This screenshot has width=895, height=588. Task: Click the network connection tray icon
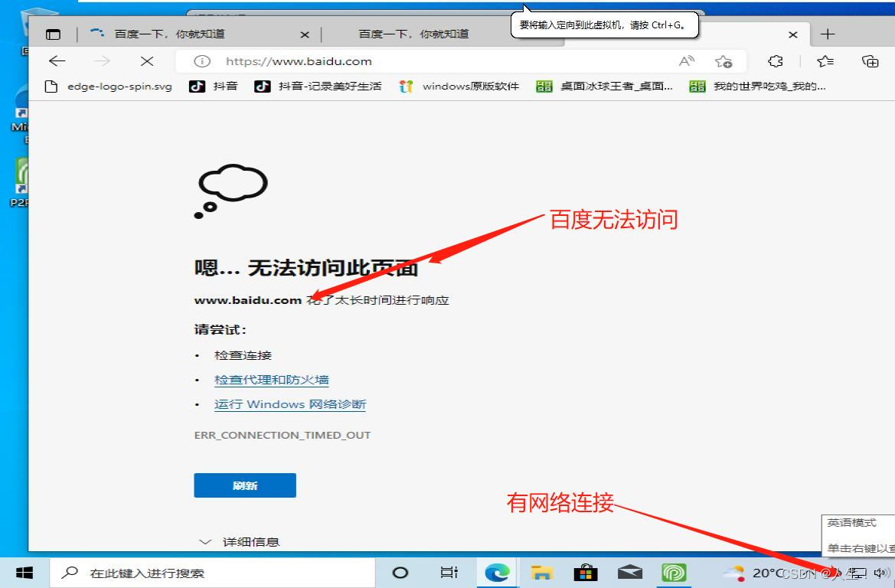pyautogui.click(x=858, y=573)
